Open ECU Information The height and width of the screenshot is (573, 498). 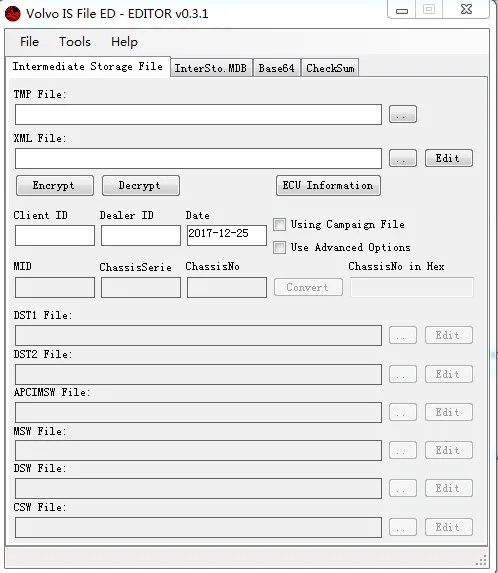(x=328, y=186)
